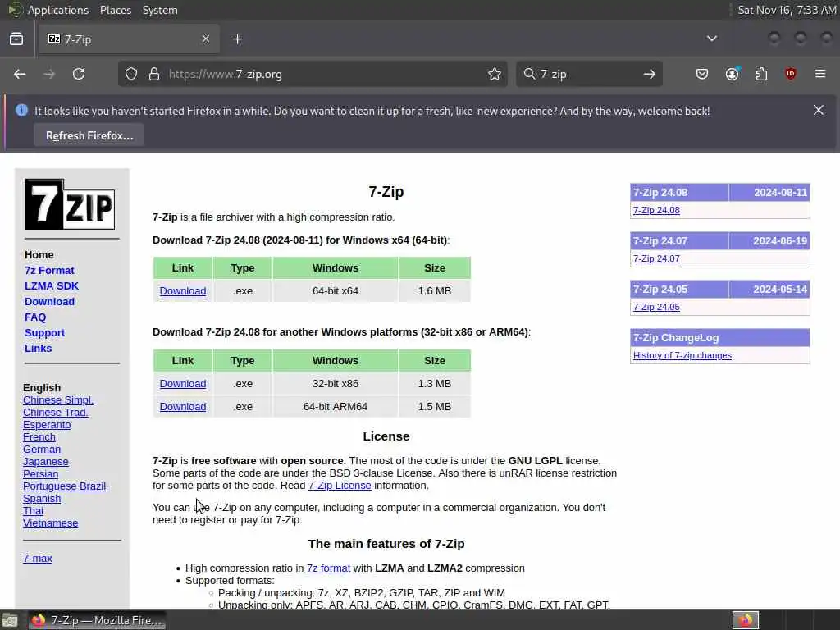
Task: Open the Pocket save icon
Action: pyautogui.click(x=702, y=74)
